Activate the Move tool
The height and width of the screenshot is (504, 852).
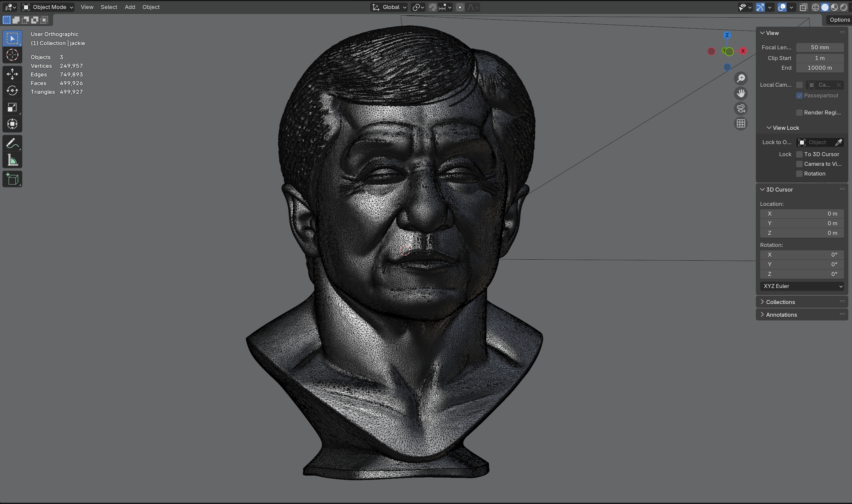coord(12,74)
